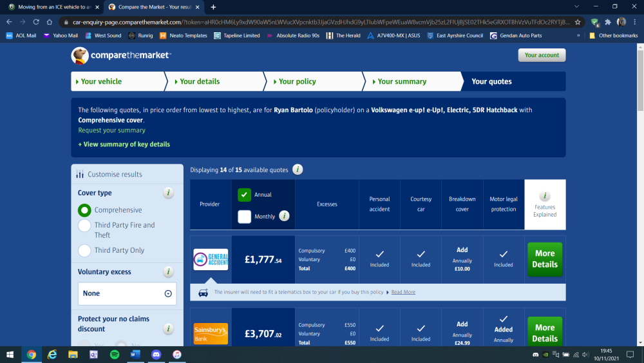
Task: Uncheck the Annual price checkbox
Action: pyautogui.click(x=244, y=195)
